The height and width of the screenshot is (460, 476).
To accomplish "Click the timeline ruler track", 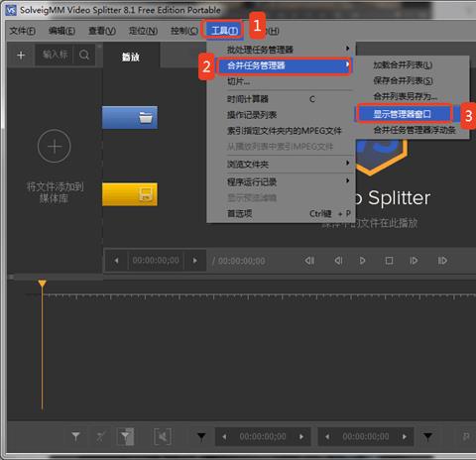I will pyautogui.click(x=260, y=296).
